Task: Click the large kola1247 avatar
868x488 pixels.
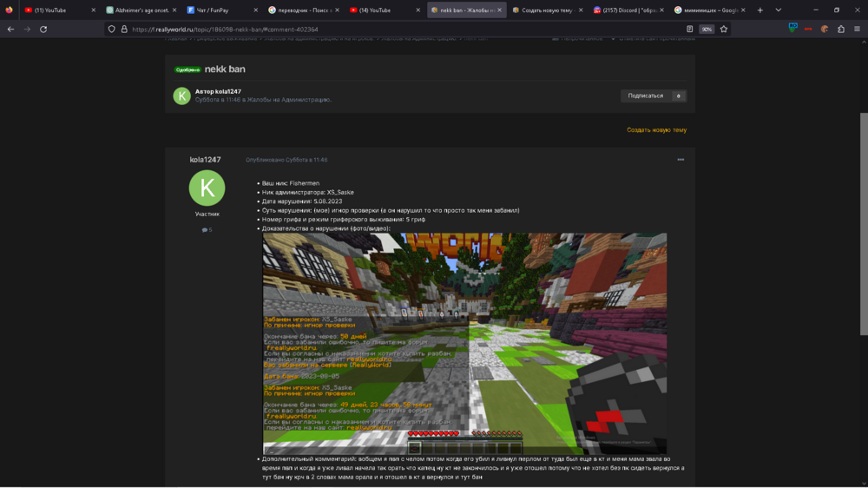Action: click(207, 188)
